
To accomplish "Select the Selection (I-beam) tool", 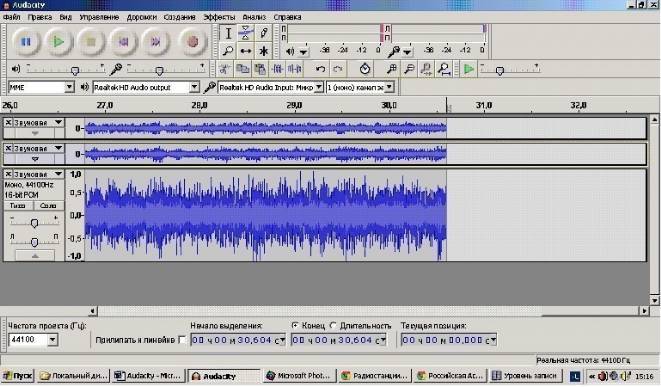I will (x=228, y=33).
